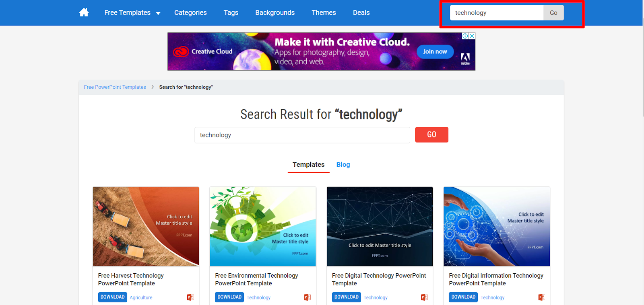Click PowerPoint icon on Digital Information Technology card
Image resolution: width=644 pixels, height=305 pixels.
coord(541,297)
